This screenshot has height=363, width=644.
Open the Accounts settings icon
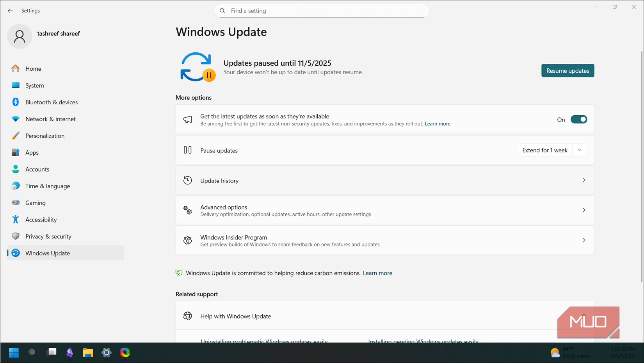point(15,169)
